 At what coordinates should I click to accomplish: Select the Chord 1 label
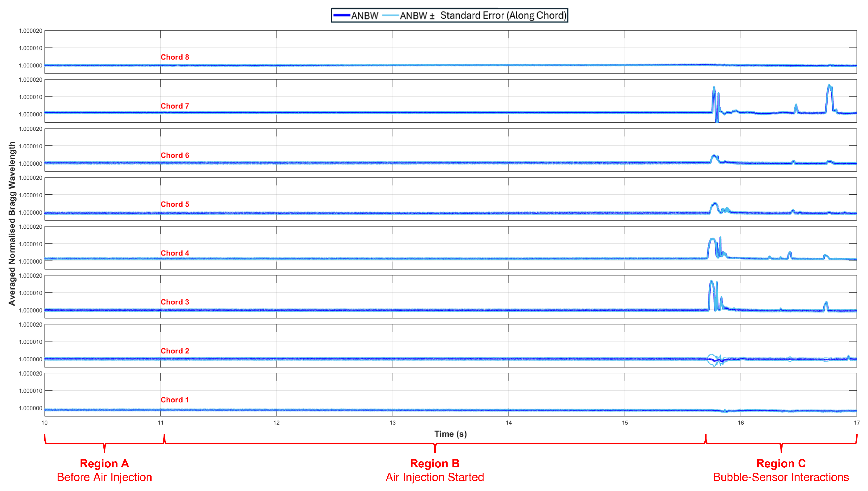coord(174,400)
